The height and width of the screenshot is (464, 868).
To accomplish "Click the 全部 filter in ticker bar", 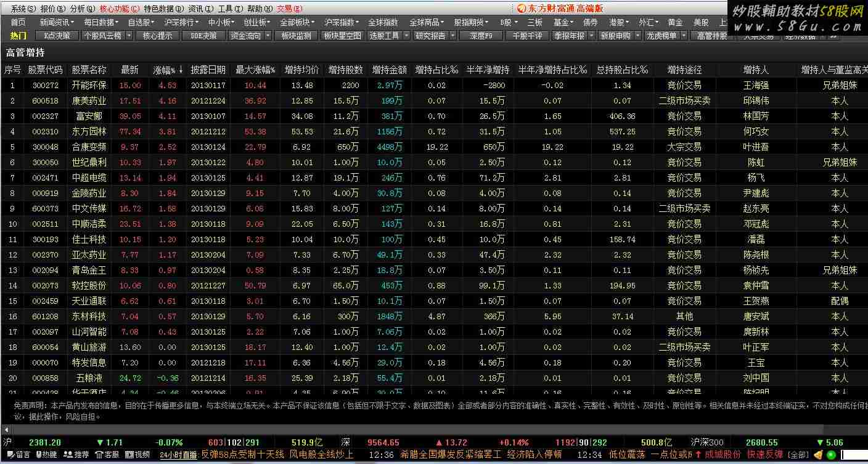I will [798, 455].
